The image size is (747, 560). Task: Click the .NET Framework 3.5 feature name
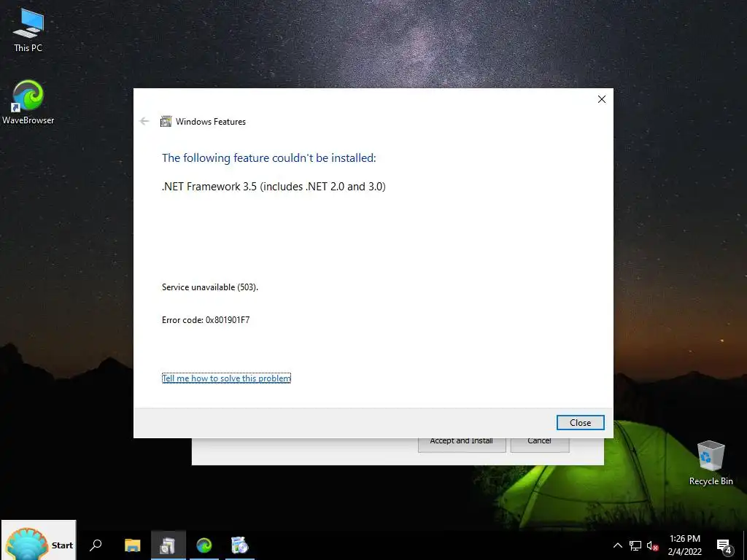(x=274, y=187)
